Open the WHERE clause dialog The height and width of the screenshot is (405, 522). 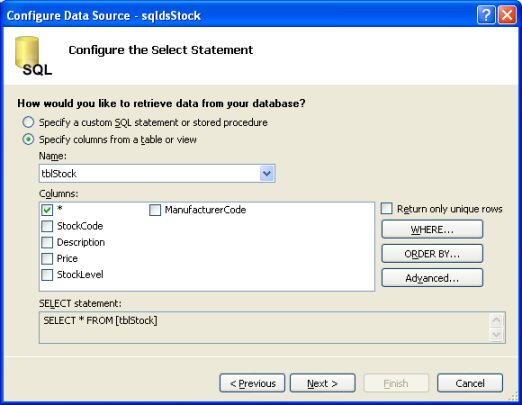click(x=432, y=229)
